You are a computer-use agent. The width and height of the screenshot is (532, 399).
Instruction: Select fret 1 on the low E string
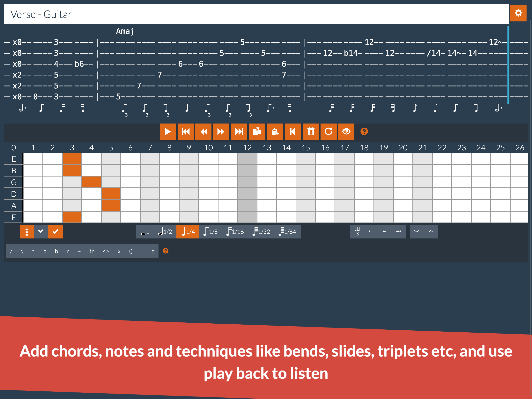[33, 217]
